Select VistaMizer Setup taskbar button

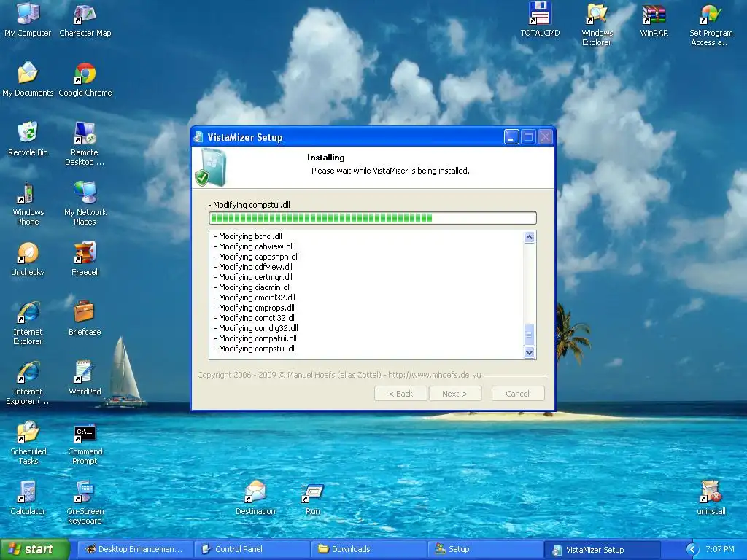tap(602, 549)
